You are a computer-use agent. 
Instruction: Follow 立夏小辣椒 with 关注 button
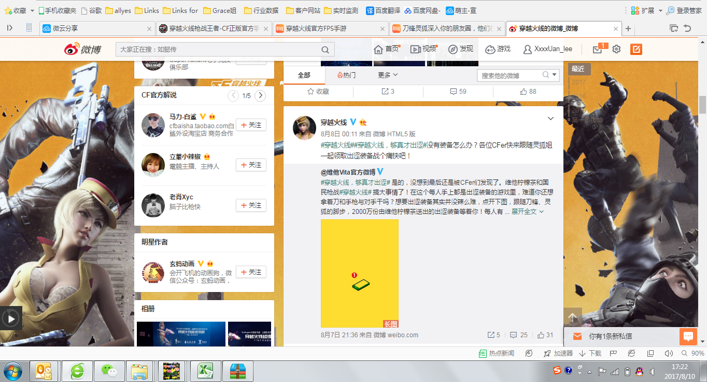coord(251,165)
